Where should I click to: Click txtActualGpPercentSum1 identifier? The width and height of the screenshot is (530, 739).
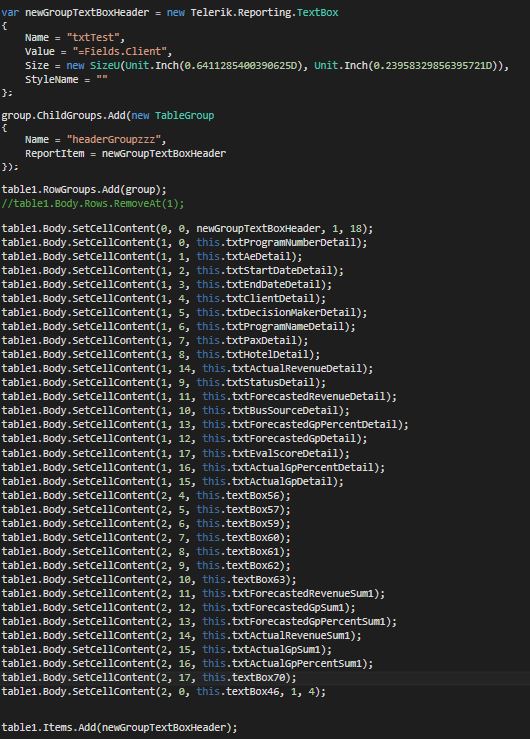click(297, 664)
